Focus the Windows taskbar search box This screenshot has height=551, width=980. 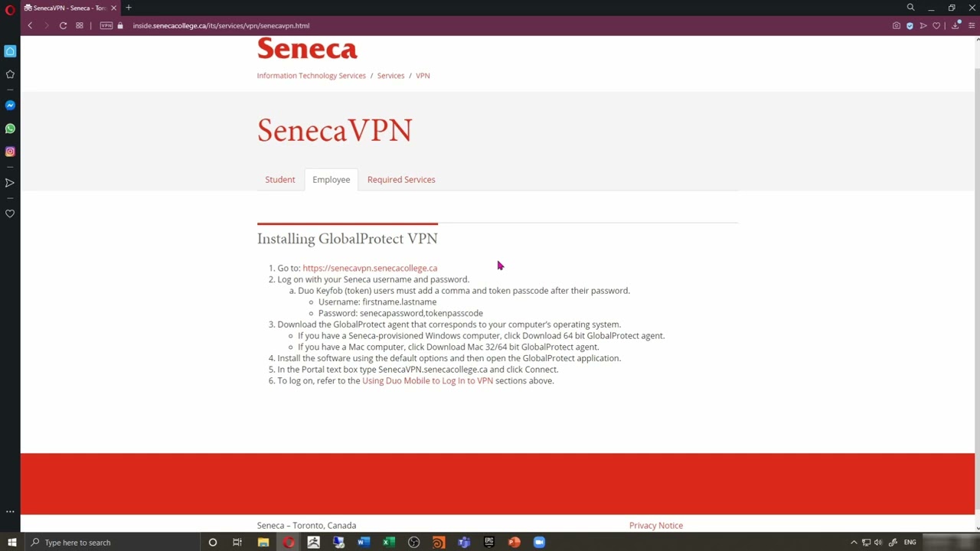tap(111, 543)
